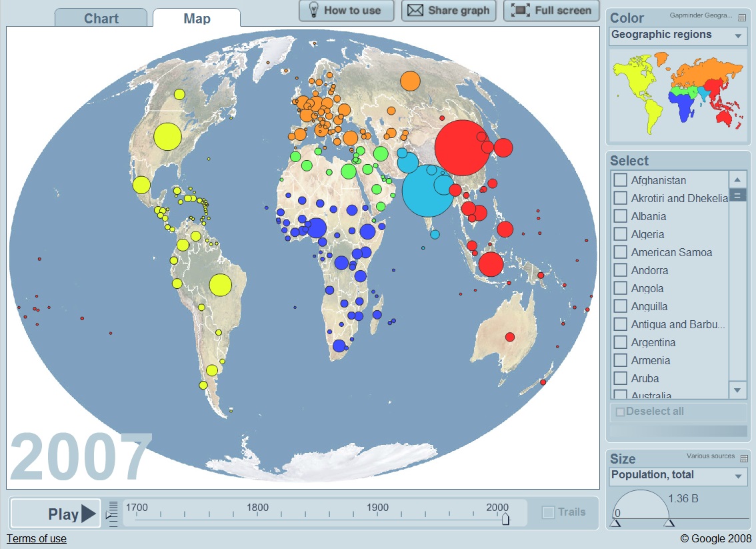The image size is (756, 549).
Task: Click the large light-blue India bubble
Action: [428, 191]
